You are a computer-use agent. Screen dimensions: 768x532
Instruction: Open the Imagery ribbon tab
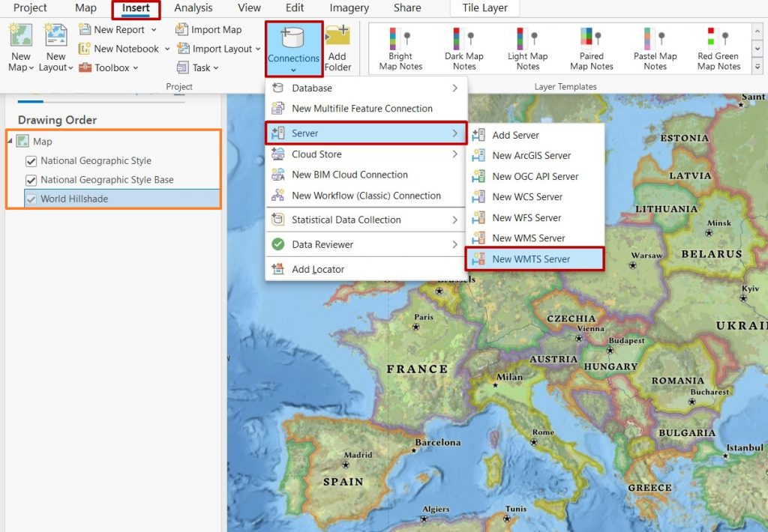(x=349, y=8)
